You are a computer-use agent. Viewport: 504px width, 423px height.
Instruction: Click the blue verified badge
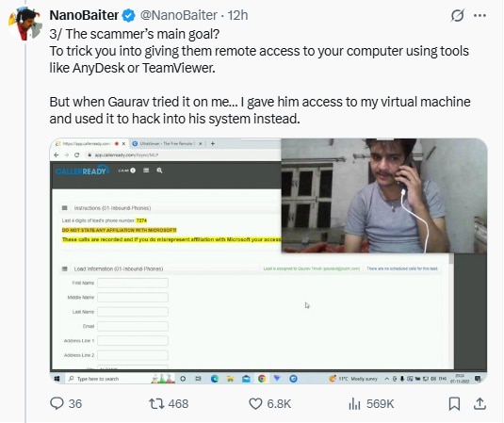[129, 15]
